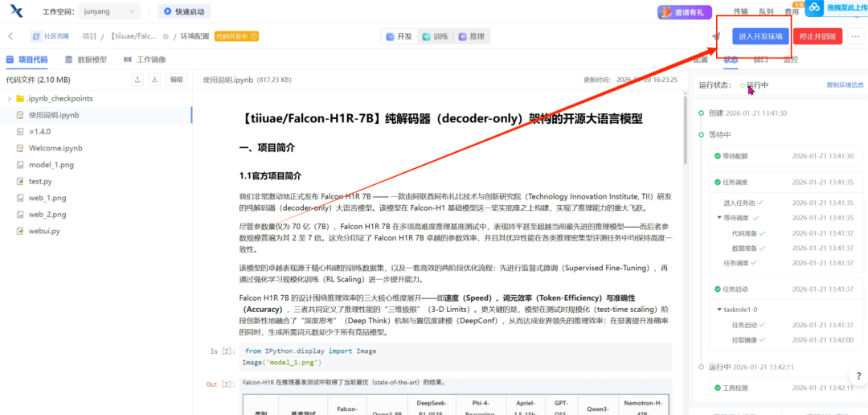The image size is (868, 415).
Task: Switch to the 数据模型 tab
Action: pos(86,60)
